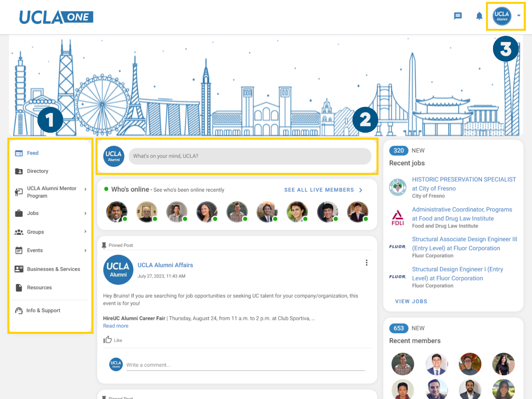Open Resources in the sidebar

[39, 288]
